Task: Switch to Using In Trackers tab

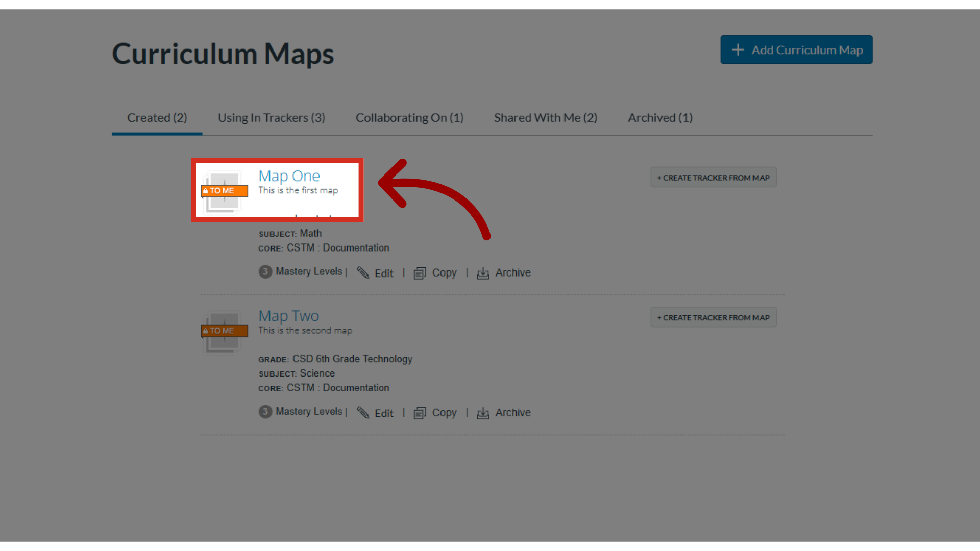Action: pos(271,118)
